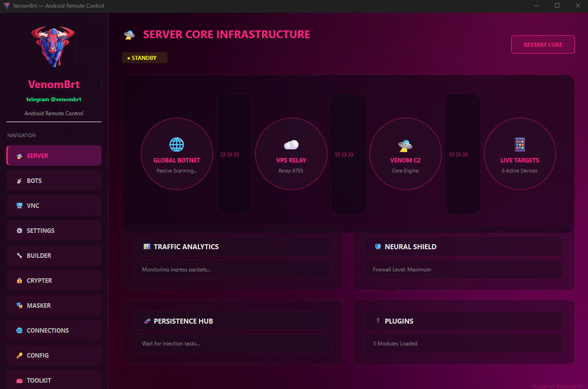Click the UFO icon in the Venom C2 node
This screenshot has height=389, width=588.
click(x=405, y=145)
